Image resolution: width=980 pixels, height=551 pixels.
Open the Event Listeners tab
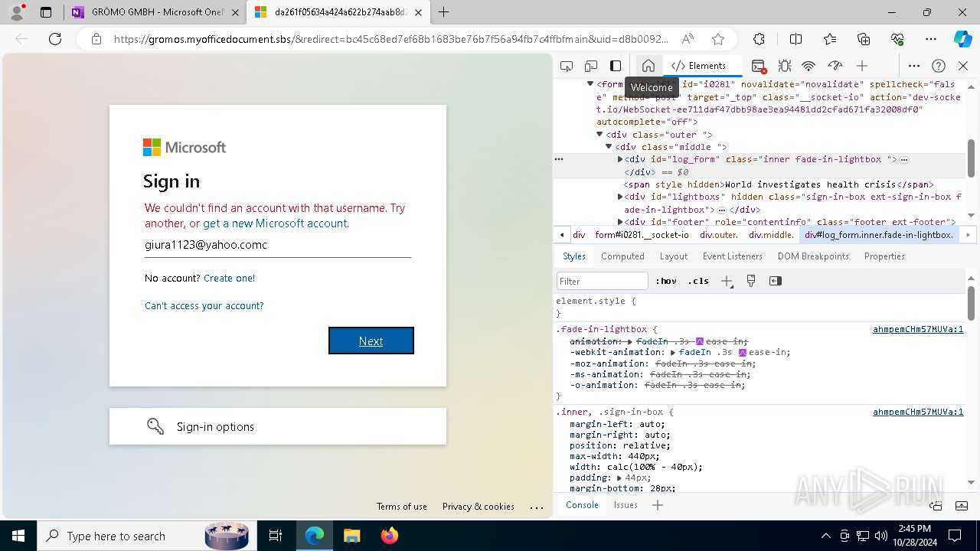click(x=733, y=256)
